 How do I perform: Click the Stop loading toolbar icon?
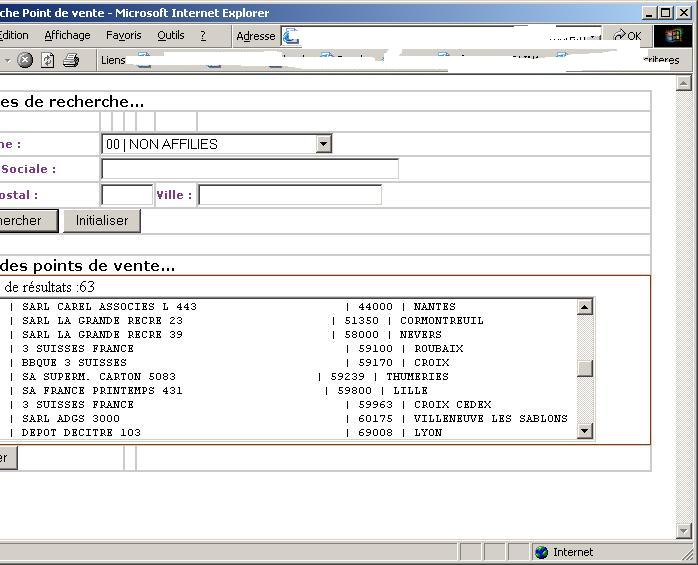click(25, 60)
